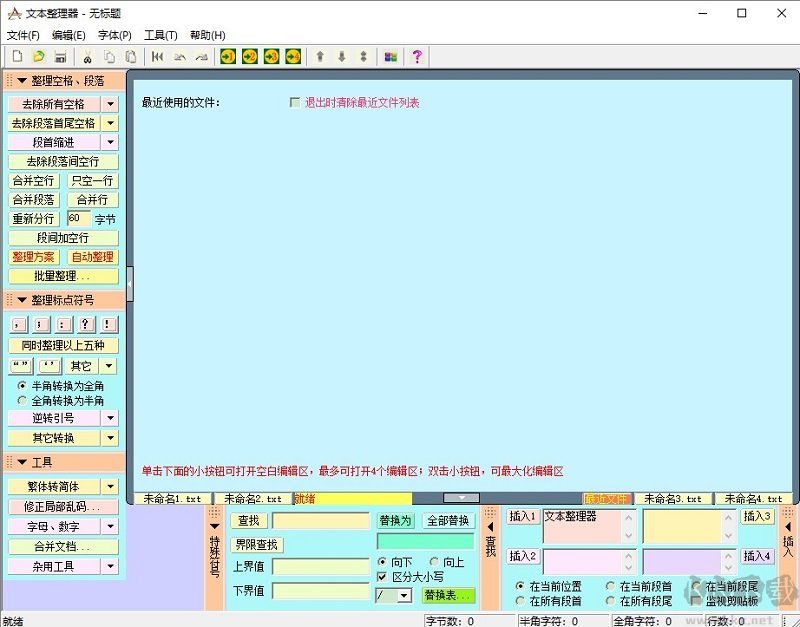Click the Save toolbar icon
This screenshot has height=627, width=800.
tap(60, 57)
